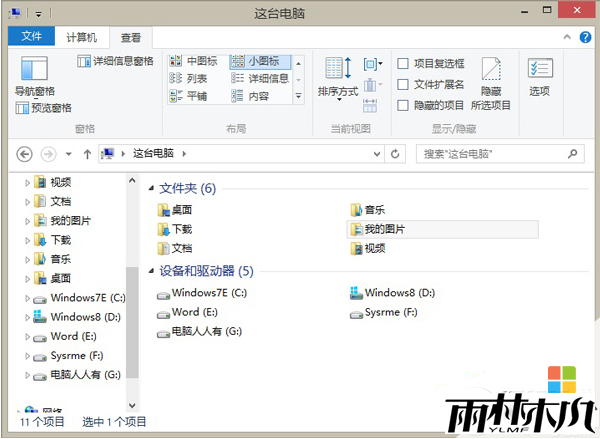This screenshot has width=600, height=439.
Task: Select Medium icons (中图标) layout
Action: (193, 61)
